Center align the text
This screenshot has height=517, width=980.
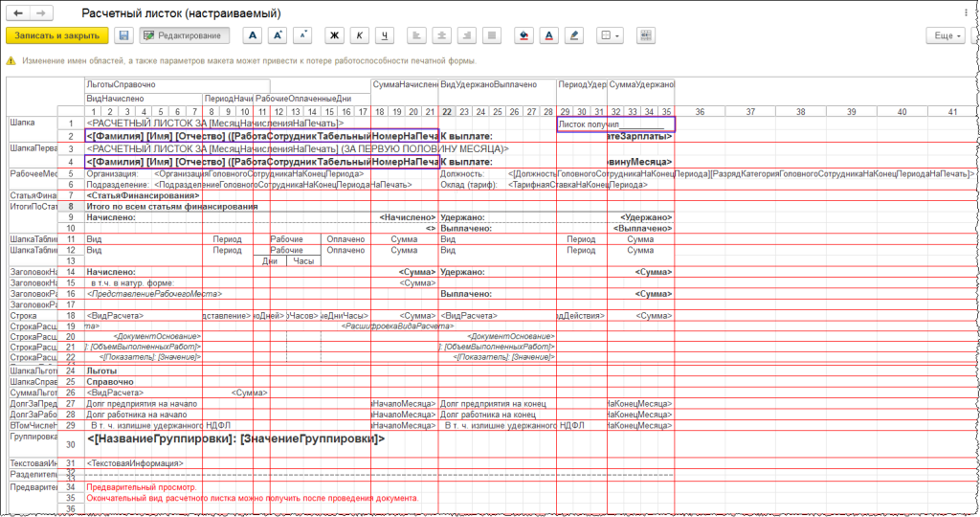pos(442,35)
